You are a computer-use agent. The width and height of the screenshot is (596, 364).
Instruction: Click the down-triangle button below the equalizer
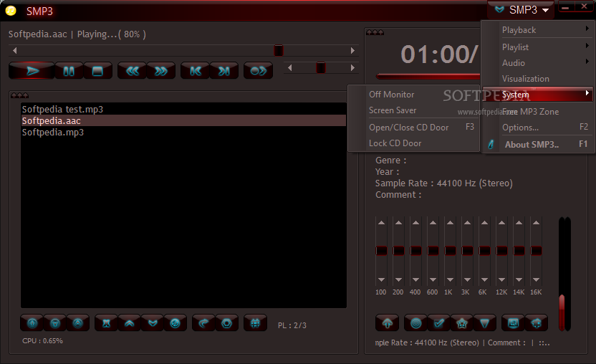(x=485, y=323)
